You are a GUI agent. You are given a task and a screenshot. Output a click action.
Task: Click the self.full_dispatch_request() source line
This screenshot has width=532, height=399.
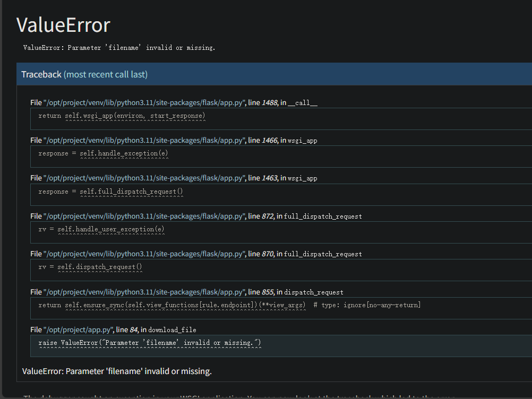pos(110,192)
